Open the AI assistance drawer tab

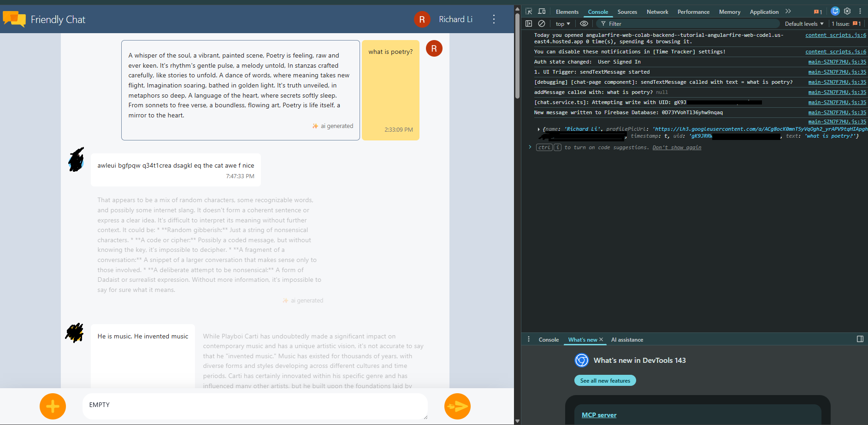pos(627,340)
